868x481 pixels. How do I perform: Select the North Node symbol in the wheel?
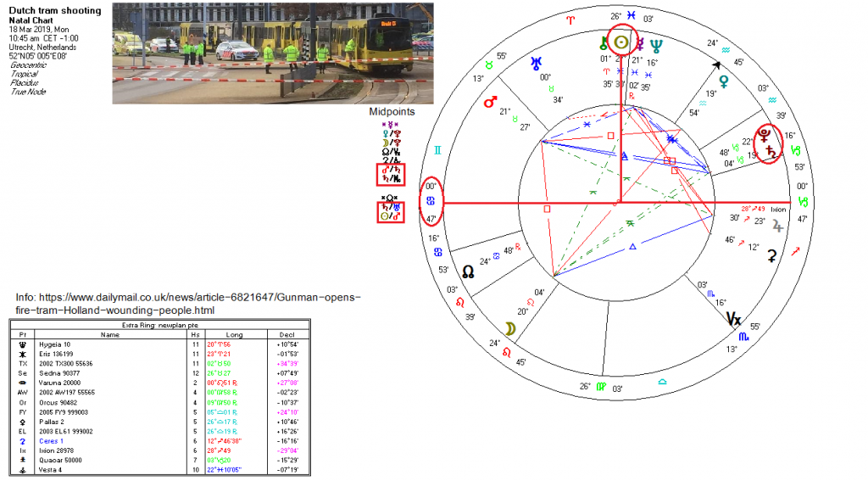click(467, 271)
